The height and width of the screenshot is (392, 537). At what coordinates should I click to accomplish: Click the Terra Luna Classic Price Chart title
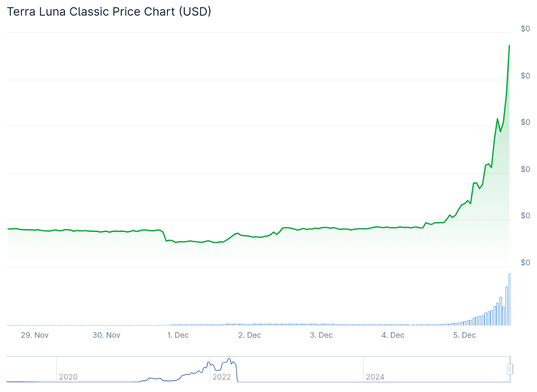[x=109, y=12]
